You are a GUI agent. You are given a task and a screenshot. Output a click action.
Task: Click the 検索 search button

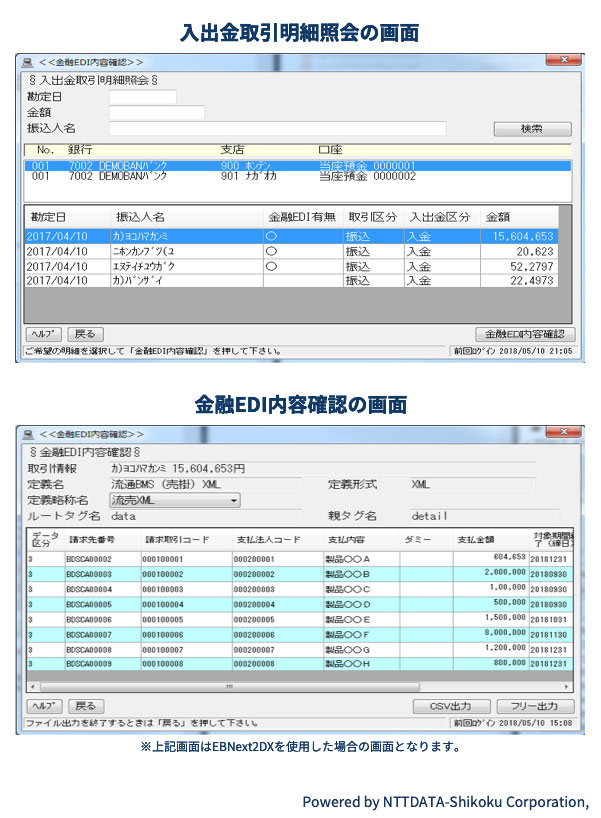point(532,129)
